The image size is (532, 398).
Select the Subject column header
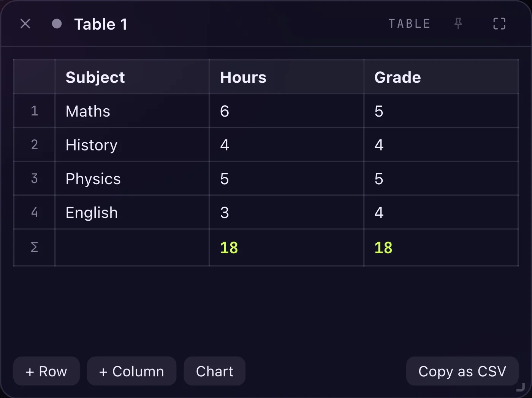(x=132, y=77)
